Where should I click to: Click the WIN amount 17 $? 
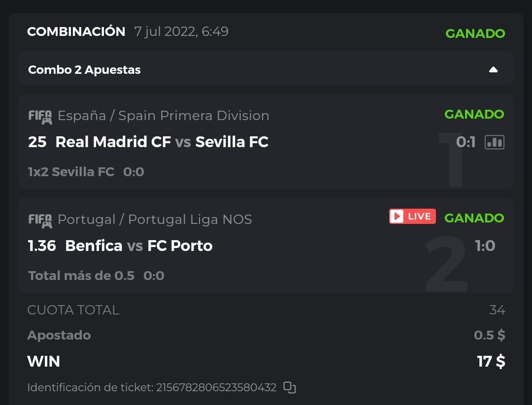click(491, 362)
